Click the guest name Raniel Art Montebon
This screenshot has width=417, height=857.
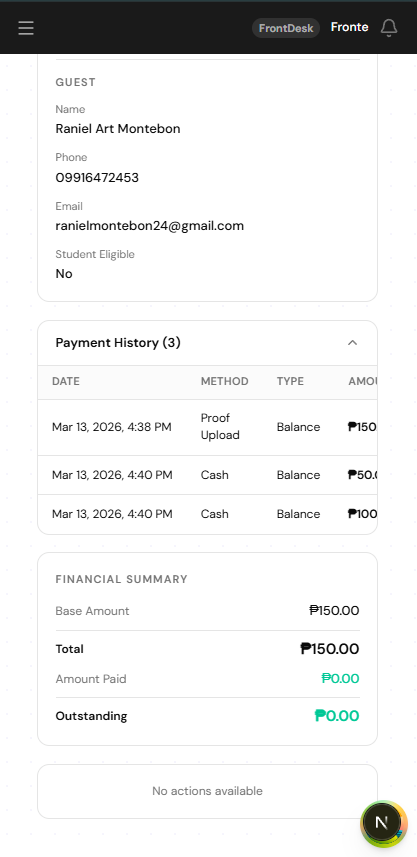(x=118, y=128)
